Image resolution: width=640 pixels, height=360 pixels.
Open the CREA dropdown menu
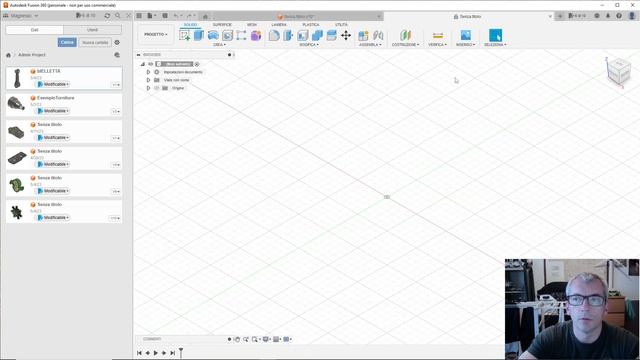point(219,44)
